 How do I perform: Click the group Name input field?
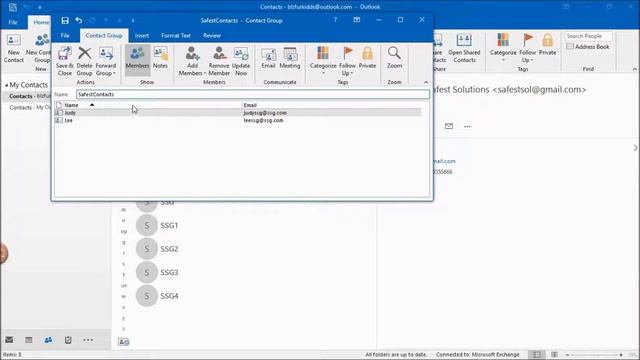point(253,94)
